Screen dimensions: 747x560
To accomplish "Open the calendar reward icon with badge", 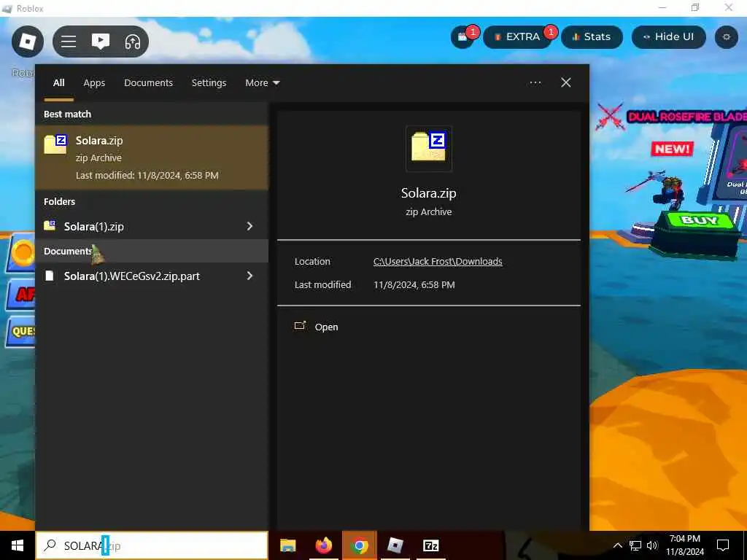I will coord(462,36).
